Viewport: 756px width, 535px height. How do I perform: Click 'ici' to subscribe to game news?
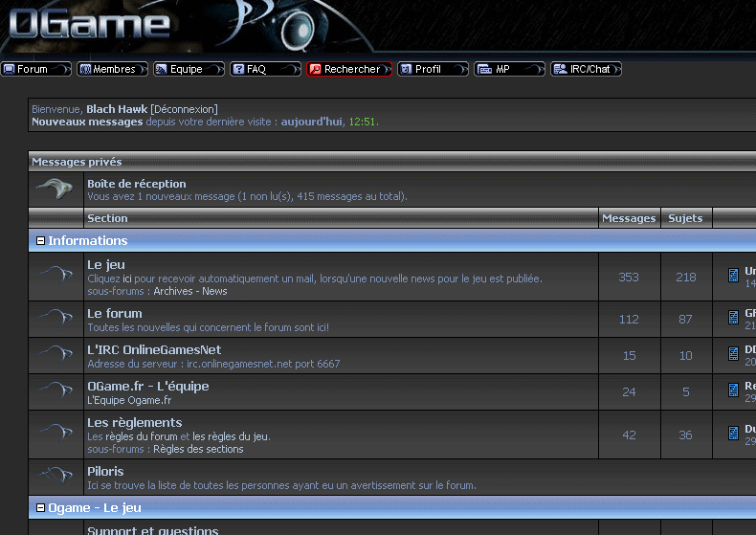tap(127, 279)
